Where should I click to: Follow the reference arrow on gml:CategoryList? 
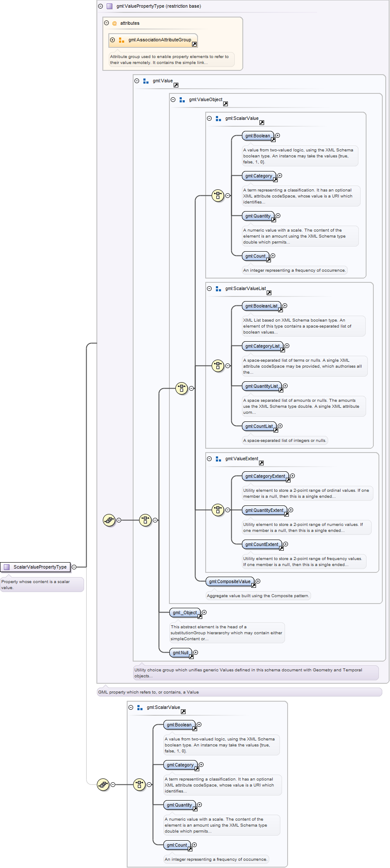pos(282,350)
